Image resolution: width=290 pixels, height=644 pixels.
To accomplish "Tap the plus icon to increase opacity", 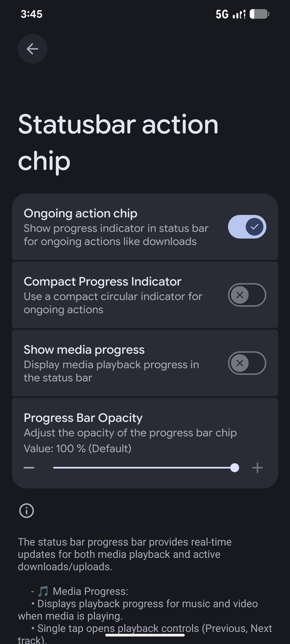I will pyautogui.click(x=257, y=468).
